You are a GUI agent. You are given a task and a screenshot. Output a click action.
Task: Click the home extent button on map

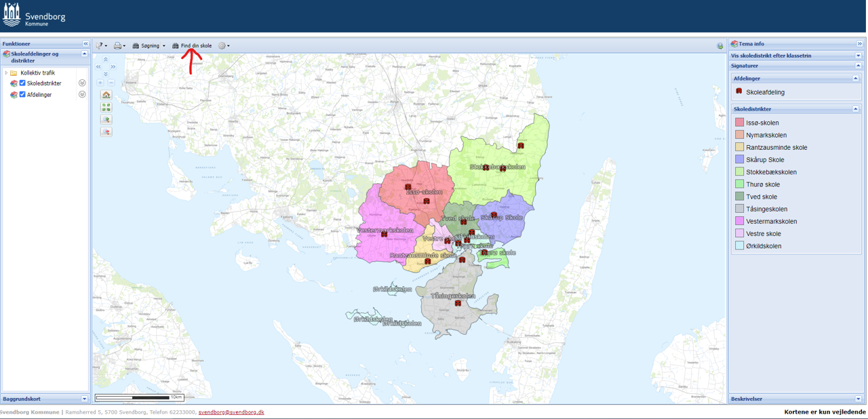tap(106, 95)
